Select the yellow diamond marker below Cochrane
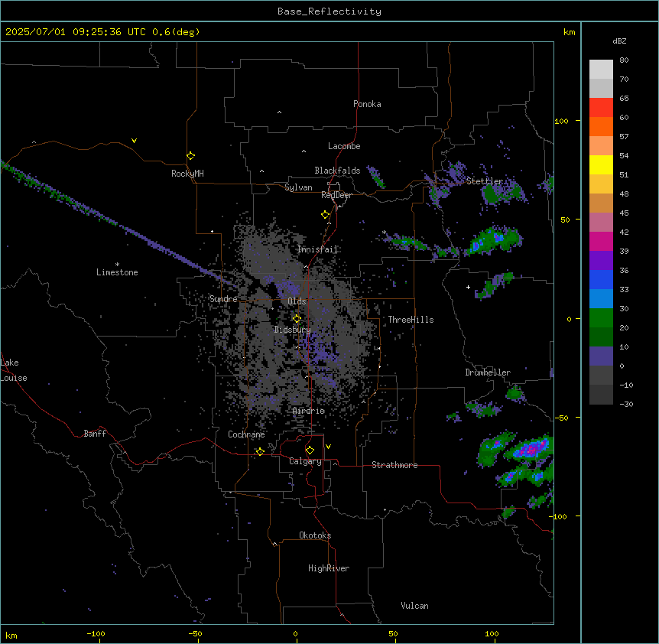 point(260,452)
